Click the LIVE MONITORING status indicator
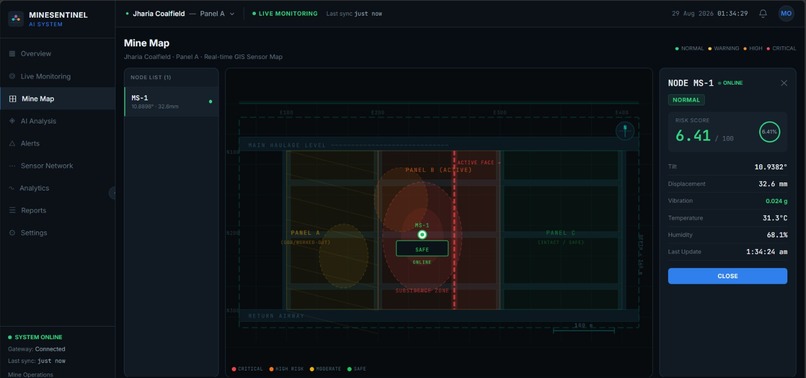This screenshot has height=378, width=806. tap(285, 14)
